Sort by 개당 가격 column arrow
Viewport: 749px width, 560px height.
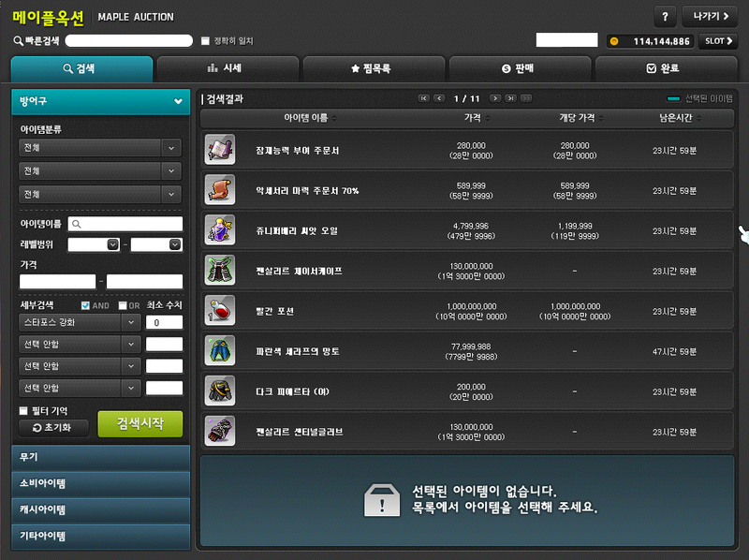tap(601, 118)
